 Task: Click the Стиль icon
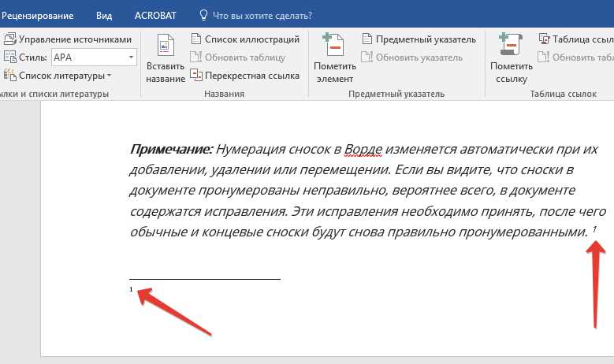[x=9, y=58]
